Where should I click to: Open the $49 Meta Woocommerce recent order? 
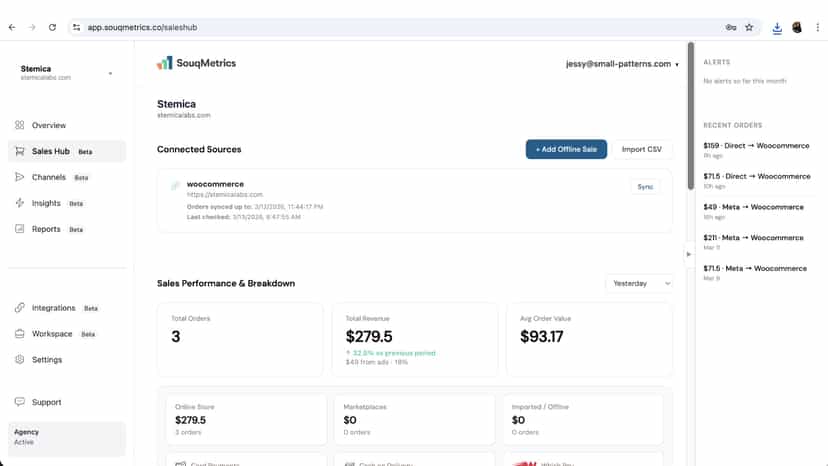point(756,211)
